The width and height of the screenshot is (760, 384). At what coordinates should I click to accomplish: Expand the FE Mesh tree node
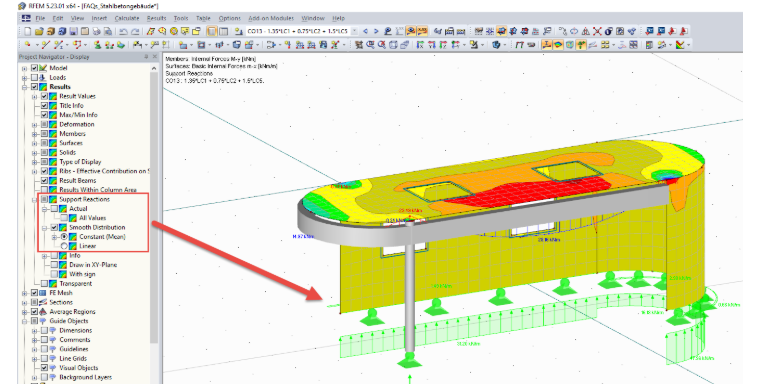point(24,293)
